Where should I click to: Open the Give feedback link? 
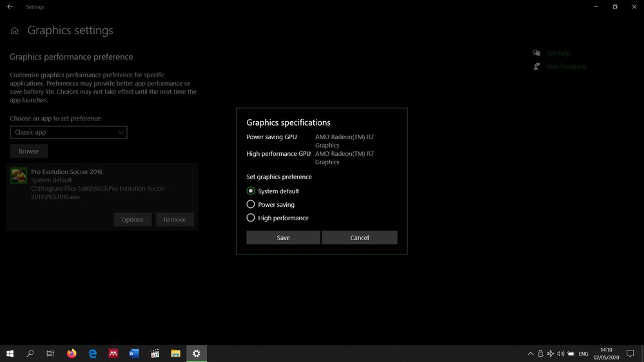566,66
